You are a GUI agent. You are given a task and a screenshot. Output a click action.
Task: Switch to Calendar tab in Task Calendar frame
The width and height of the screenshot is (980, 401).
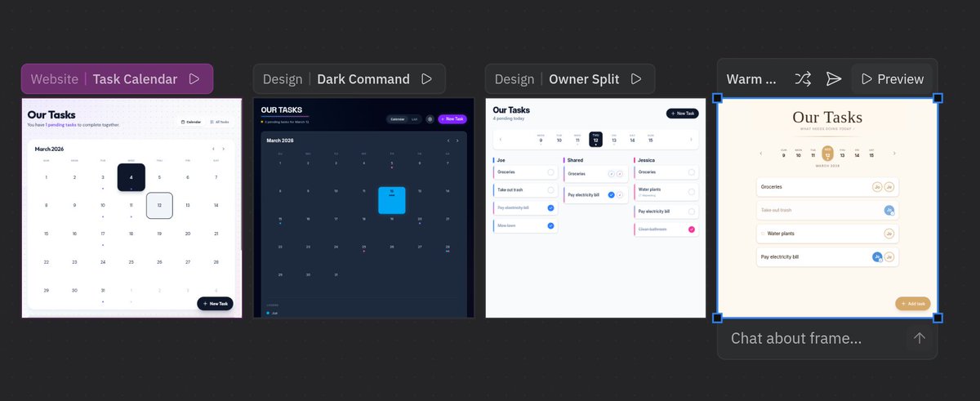click(191, 122)
